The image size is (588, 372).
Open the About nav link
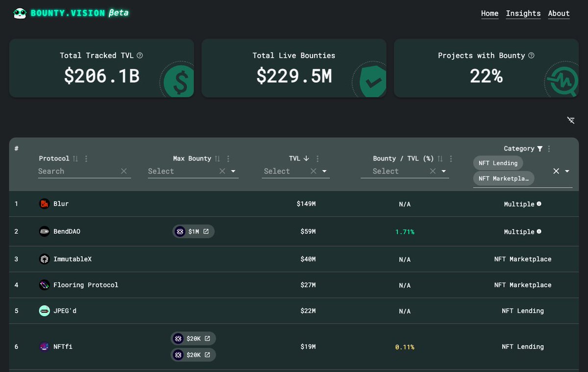coord(559,13)
